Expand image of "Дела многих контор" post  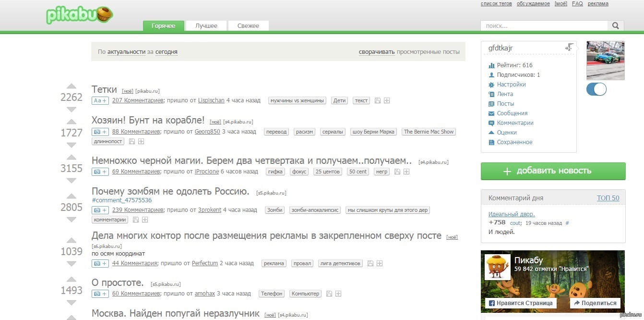click(100, 263)
